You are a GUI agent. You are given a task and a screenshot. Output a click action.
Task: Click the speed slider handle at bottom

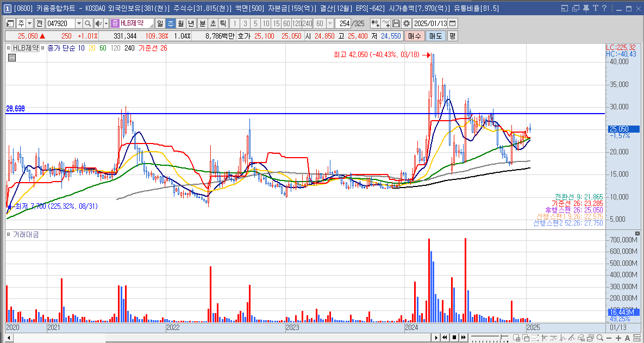point(501,337)
